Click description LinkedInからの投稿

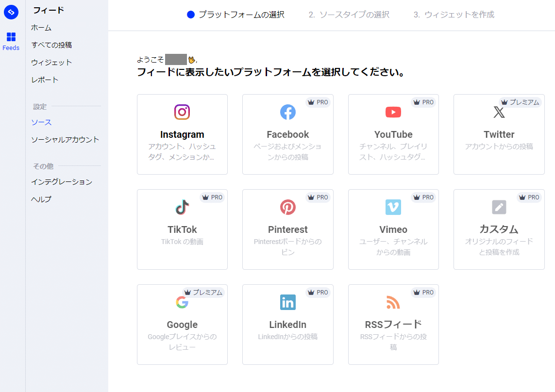(x=288, y=337)
